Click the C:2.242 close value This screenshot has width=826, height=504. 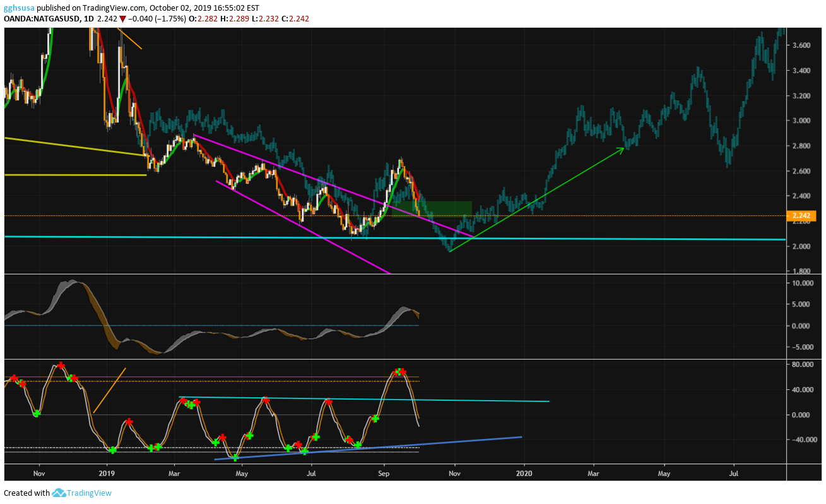pos(294,19)
